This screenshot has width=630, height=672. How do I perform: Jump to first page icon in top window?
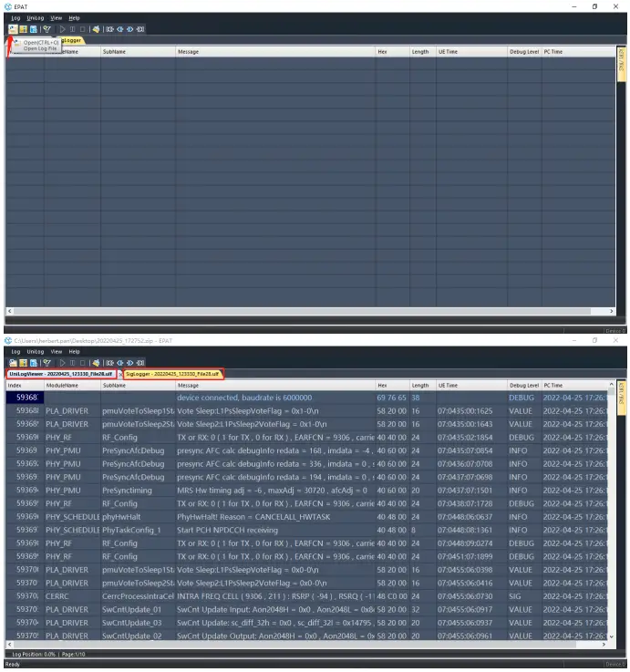[x=110, y=29]
